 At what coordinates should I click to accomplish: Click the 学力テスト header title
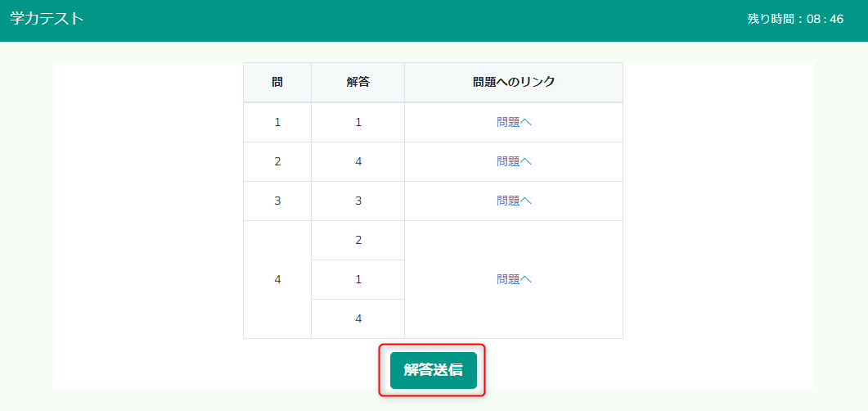[47, 19]
